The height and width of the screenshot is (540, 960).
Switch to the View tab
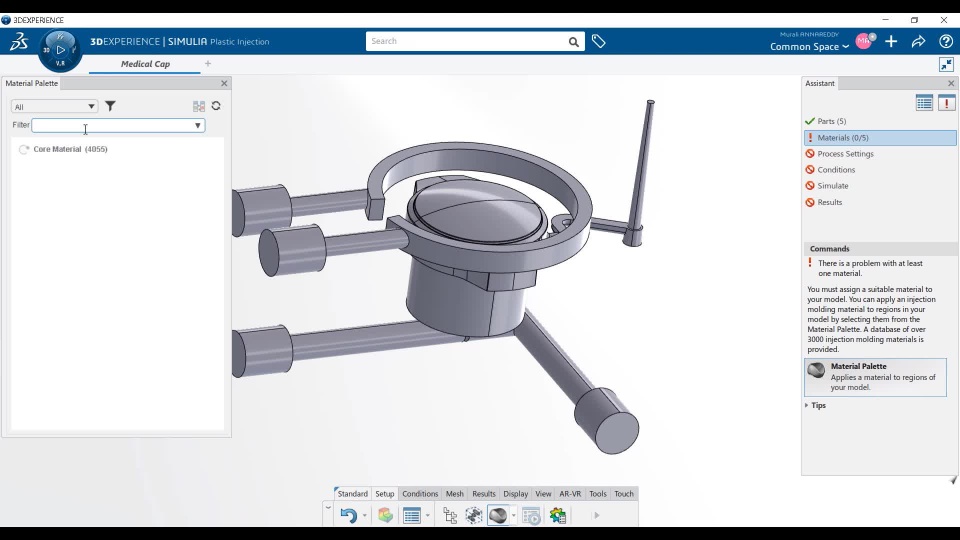pyautogui.click(x=543, y=493)
